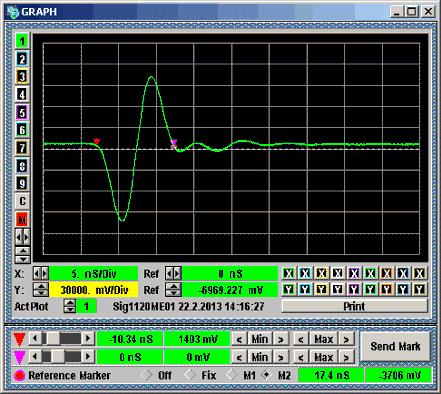This screenshot has height=394, width=441.
Task: Click the red triangle marker on waveform
Action: coord(97,141)
